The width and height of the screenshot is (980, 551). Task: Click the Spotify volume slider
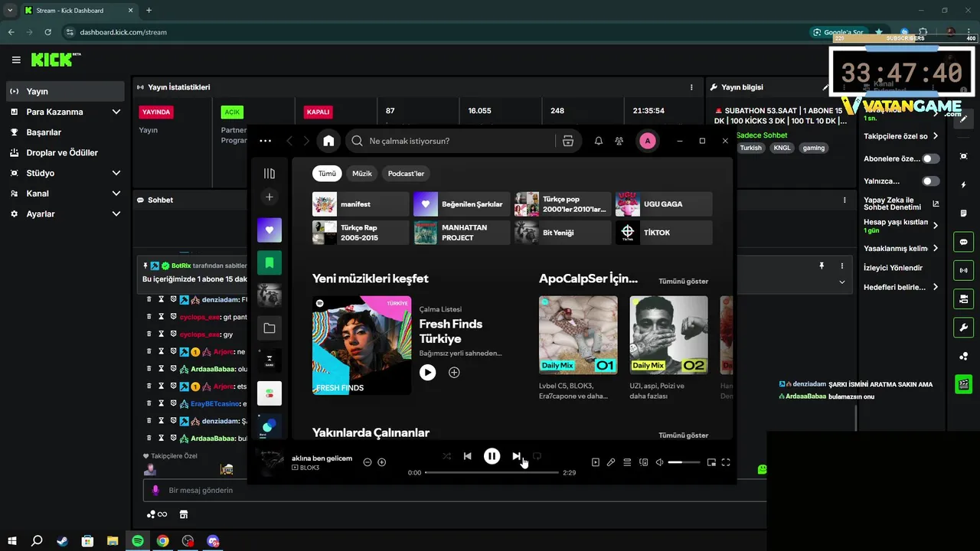(x=684, y=462)
